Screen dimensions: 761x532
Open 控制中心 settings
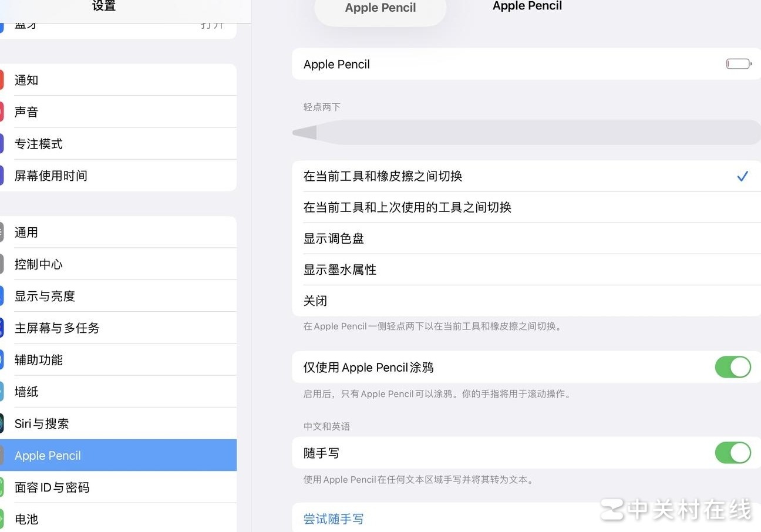pyautogui.click(x=39, y=264)
